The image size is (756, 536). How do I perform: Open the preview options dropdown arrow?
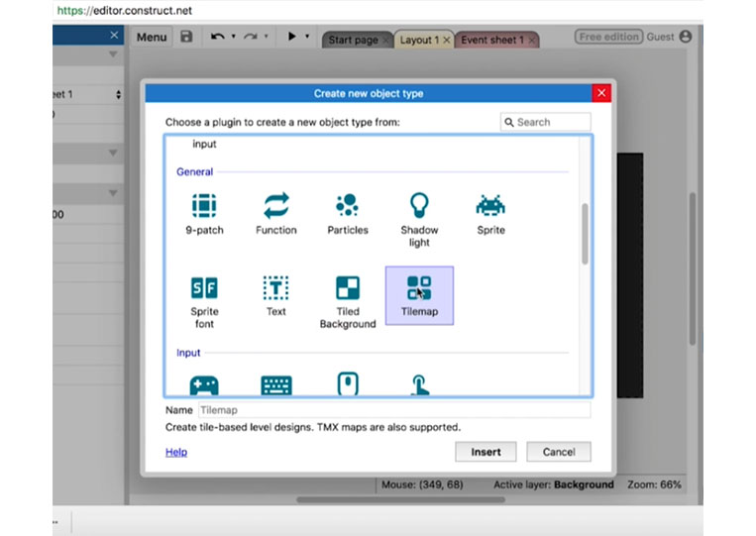[x=307, y=36]
